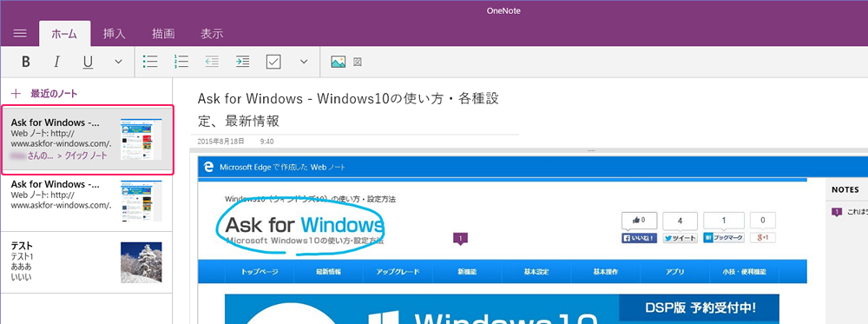Open 新機能 navigation item
This screenshot has width=868, height=324.
[x=467, y=273]
